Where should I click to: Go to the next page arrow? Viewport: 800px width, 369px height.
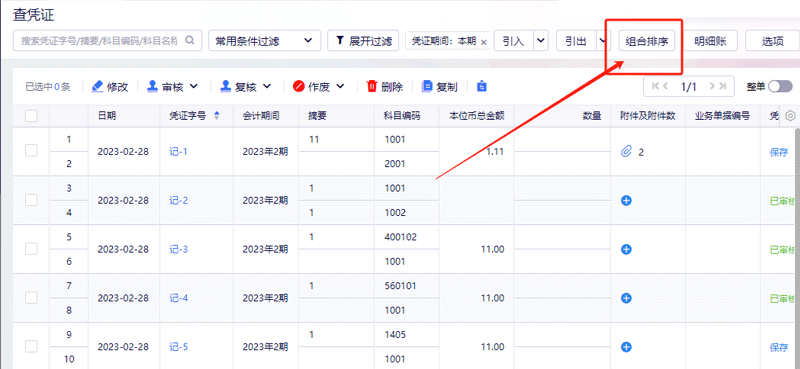pos(711,86)
